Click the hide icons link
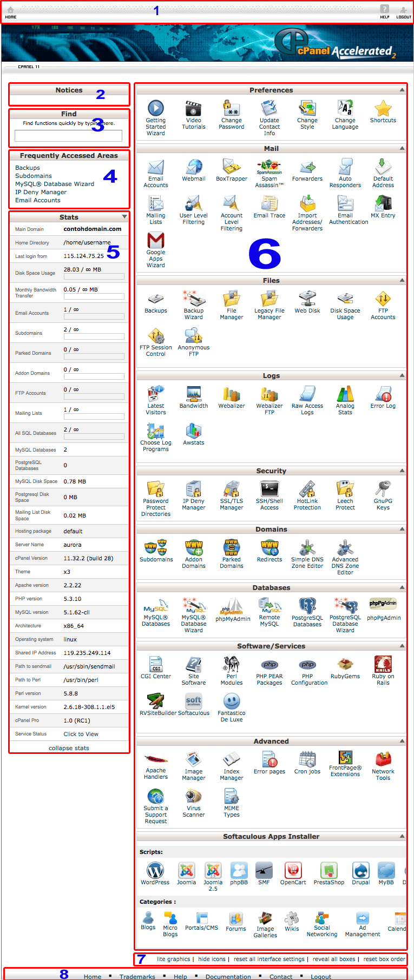The image size is (414, 980). tap(212, 959)
